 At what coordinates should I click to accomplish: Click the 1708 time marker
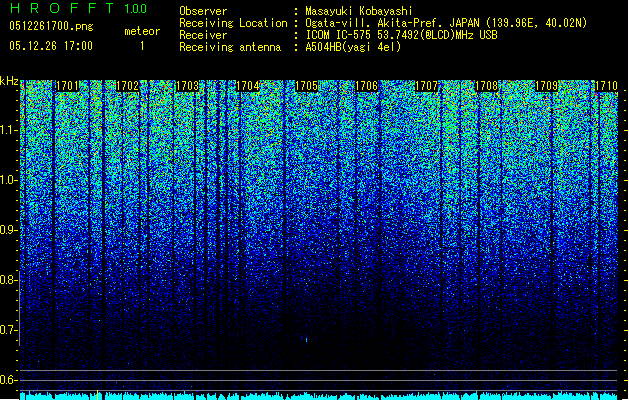(486, 86)
